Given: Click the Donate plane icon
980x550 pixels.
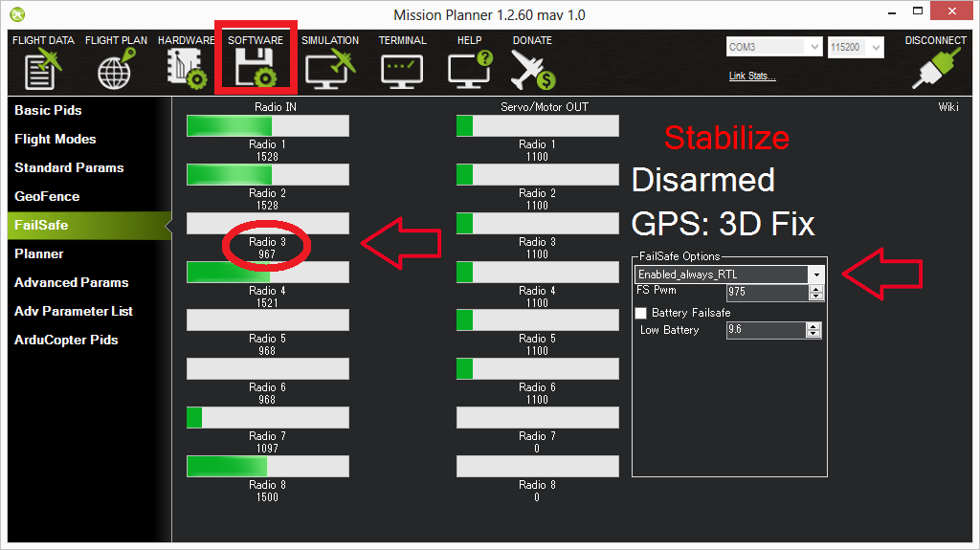Looking at the screenshot, I should pyautogui.click(x=532, y=70).
